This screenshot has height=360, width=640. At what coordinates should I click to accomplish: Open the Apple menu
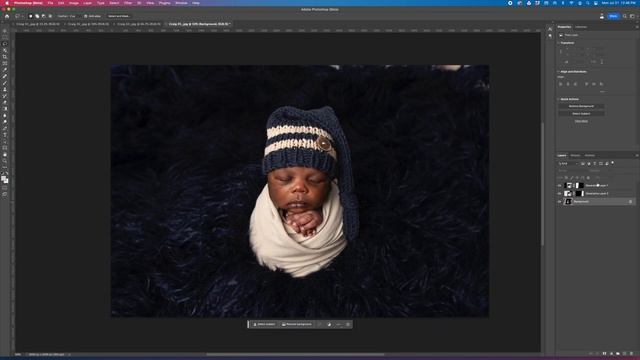[x=6, y=3]
